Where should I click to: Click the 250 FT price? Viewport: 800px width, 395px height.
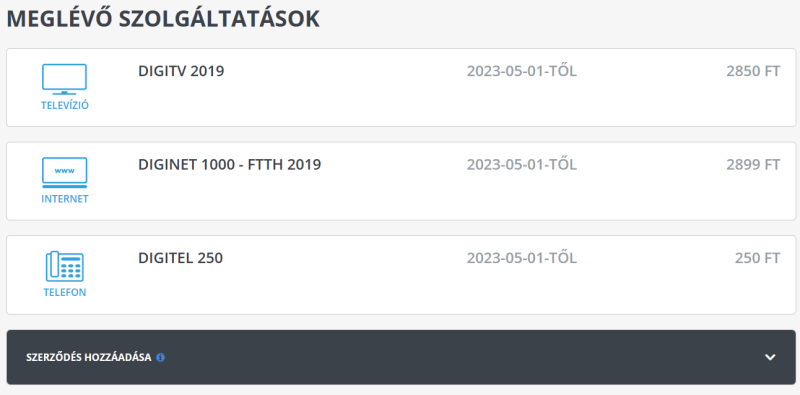pos(758,258)
